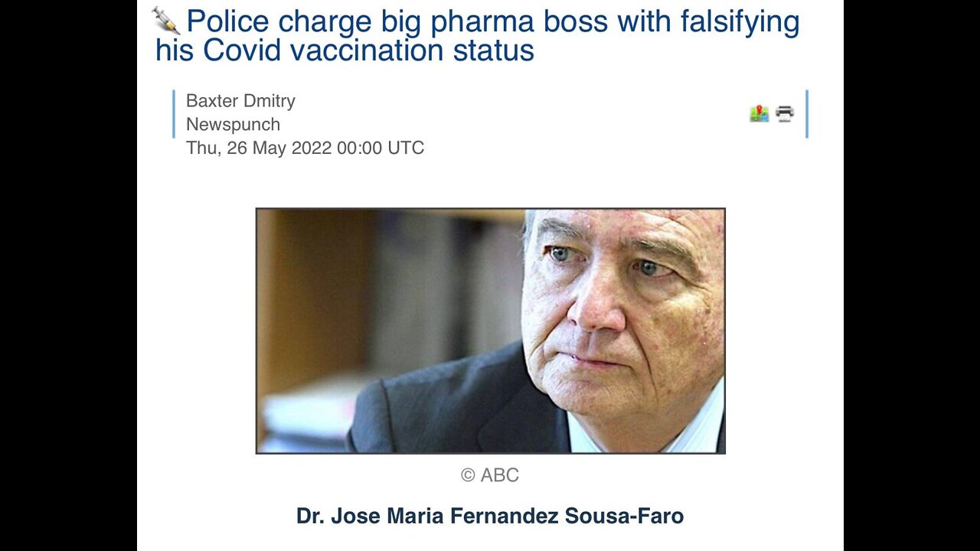Click the left black letterbox bar
The height and width of the screenshot is (551, 980).
pos(68,275)
